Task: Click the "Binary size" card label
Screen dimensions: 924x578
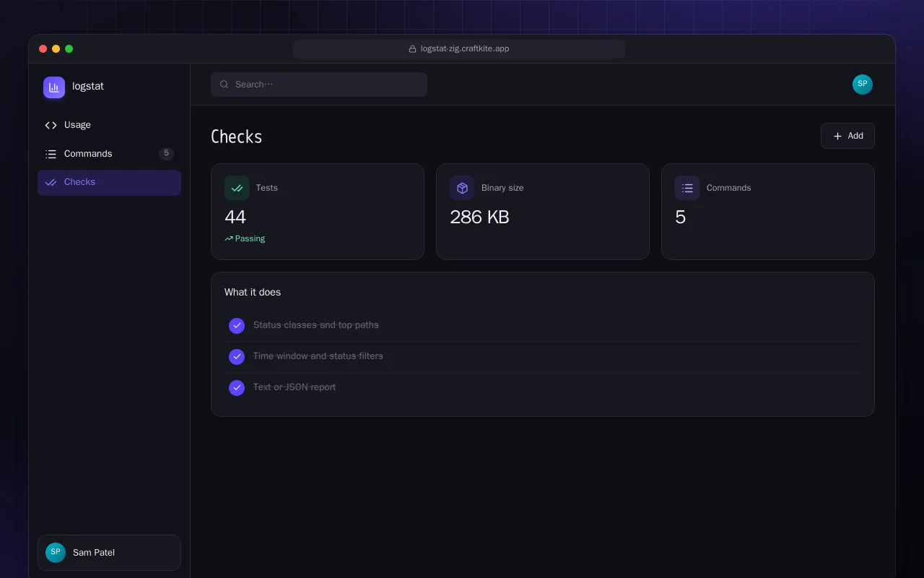Action: pos(502,188)
